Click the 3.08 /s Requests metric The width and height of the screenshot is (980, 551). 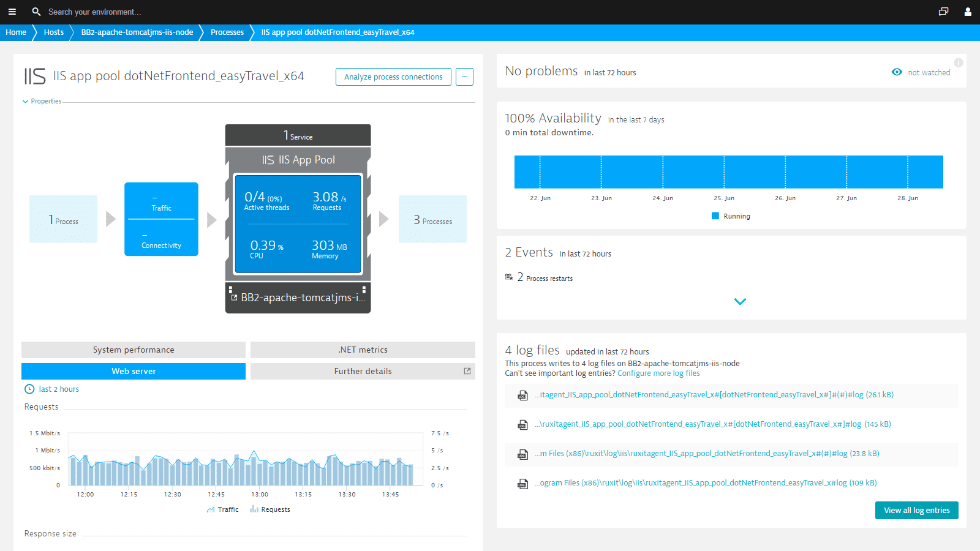coord(330,200)
